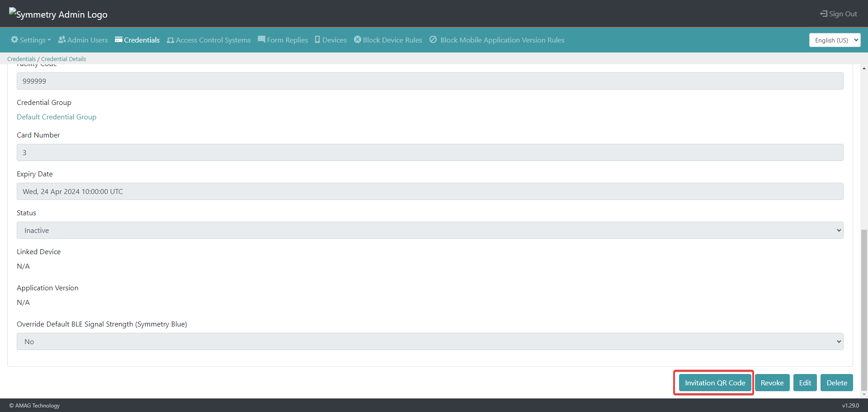The width and height of the screenshot is (868, 412).
Task: Click the Application Version label
Action: tap(47, 288)
